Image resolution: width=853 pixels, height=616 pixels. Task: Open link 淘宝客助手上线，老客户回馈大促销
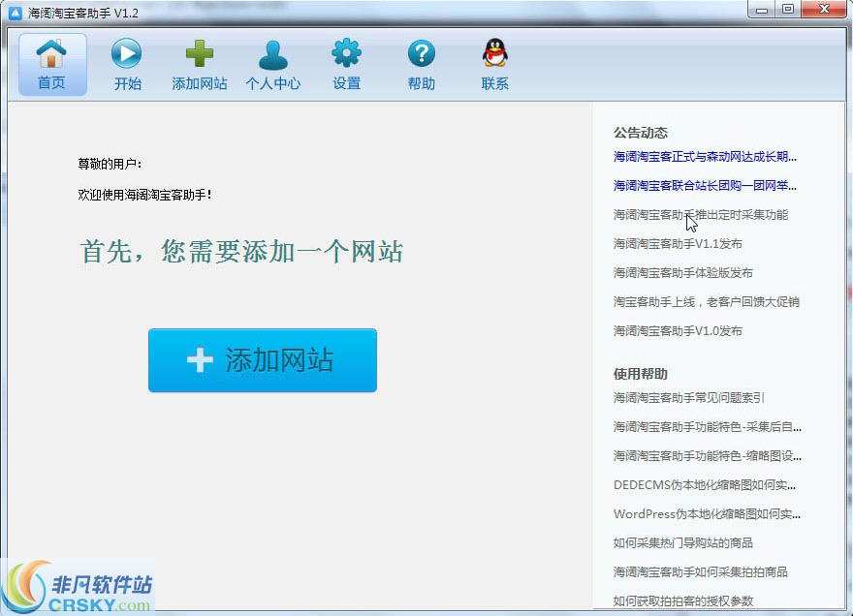(x=706, y=302)
